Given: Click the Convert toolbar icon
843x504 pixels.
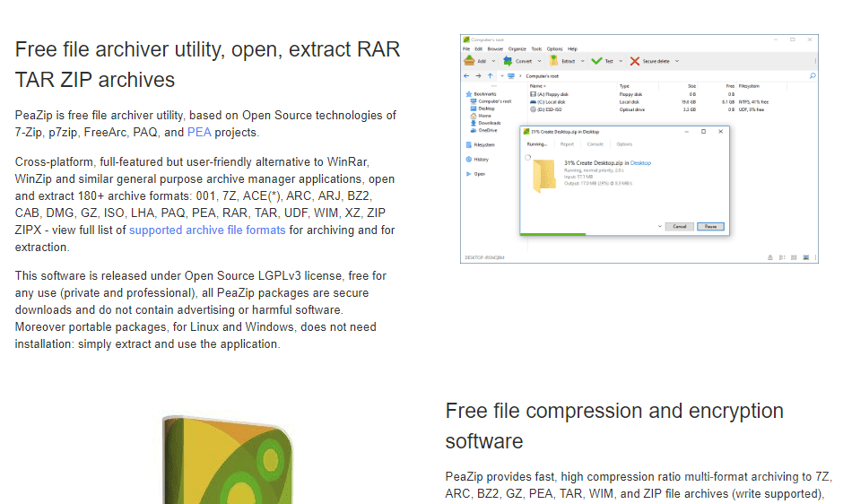Looking at the screenshot, I should click(x=508, y=61).
